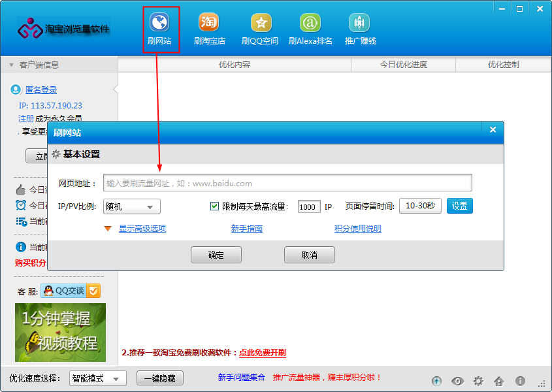Open the IP/PV比例 随机 dropdown

132,206
